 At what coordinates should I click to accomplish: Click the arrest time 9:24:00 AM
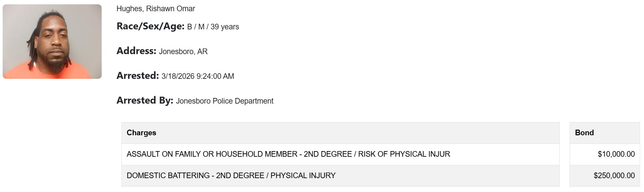215,76
